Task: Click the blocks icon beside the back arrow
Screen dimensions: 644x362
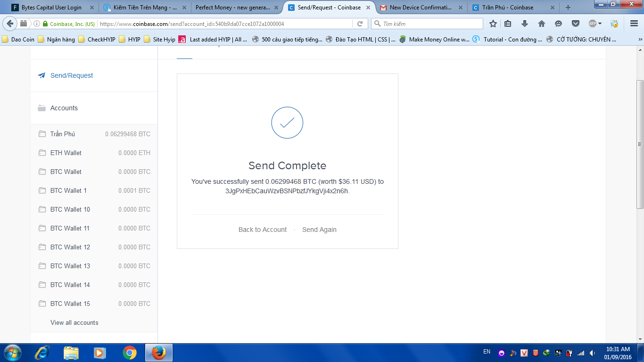Action: tap(24, 24)
